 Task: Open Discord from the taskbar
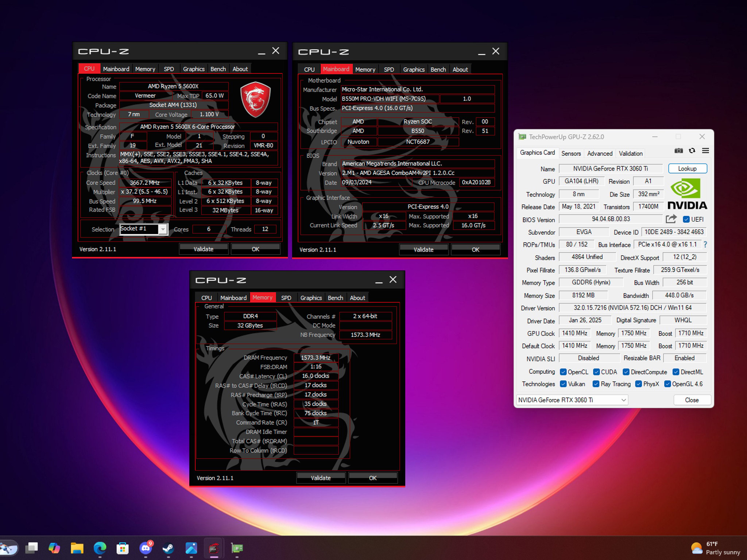(146, 548)
